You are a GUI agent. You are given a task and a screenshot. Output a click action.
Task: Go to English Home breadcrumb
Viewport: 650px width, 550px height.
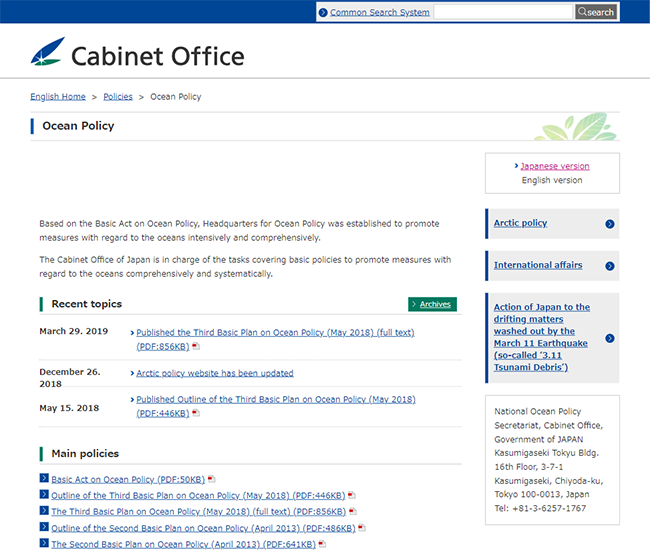tap(58, 97)
